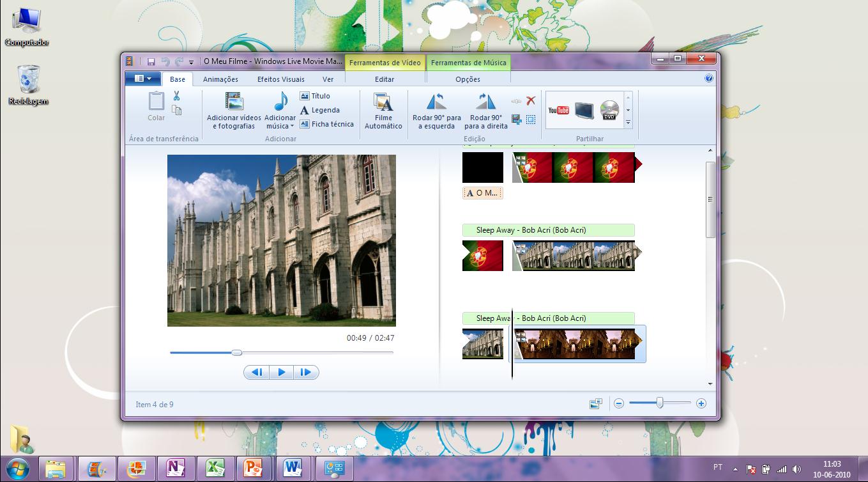Click the Computador desktop icon

tap(27, 27)
